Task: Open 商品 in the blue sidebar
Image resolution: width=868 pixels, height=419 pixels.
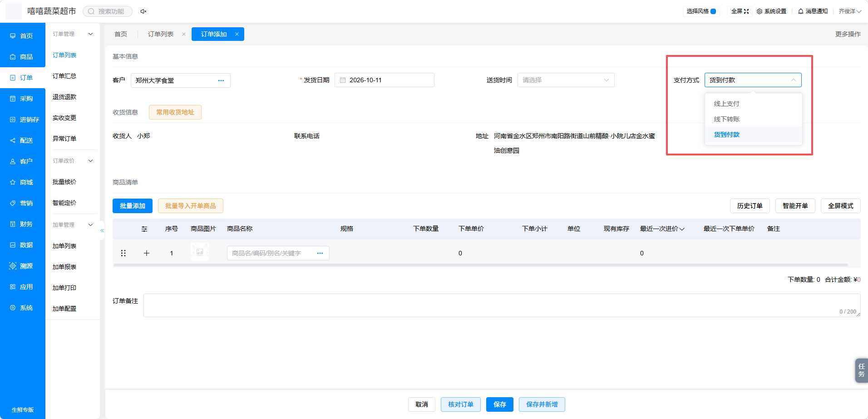Action: tap(23, 57)
